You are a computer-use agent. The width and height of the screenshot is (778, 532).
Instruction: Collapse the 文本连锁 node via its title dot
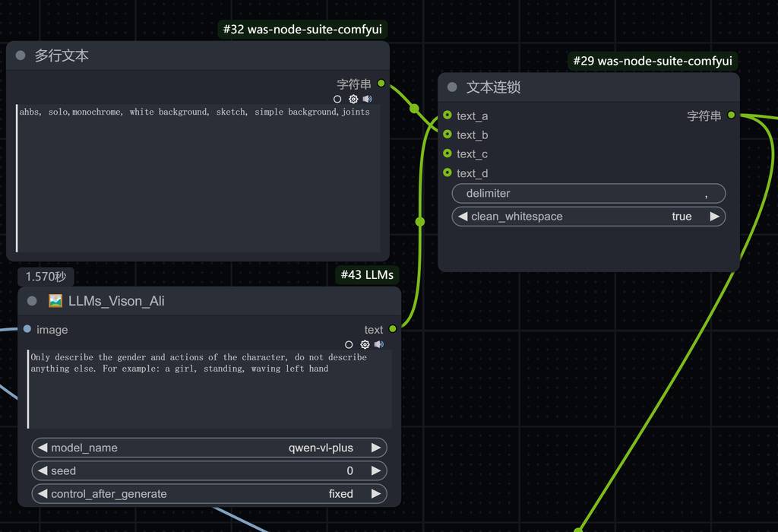(452, 87)
